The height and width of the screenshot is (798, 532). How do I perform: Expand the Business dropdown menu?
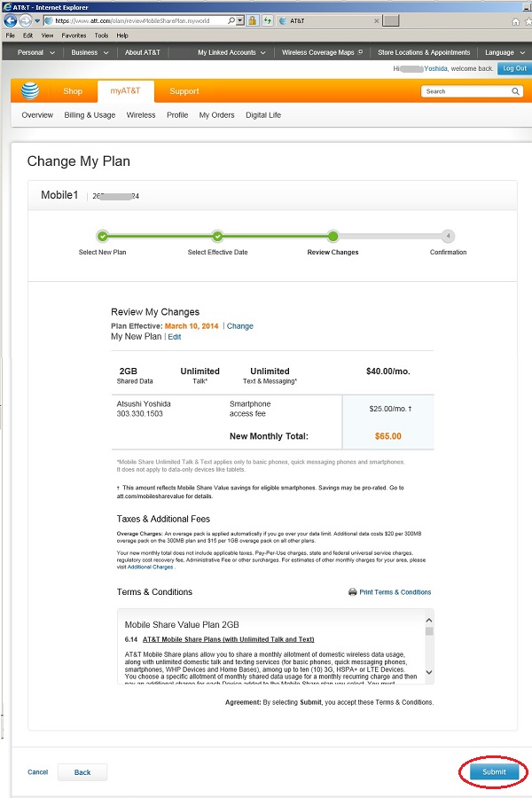coord(90,52)
